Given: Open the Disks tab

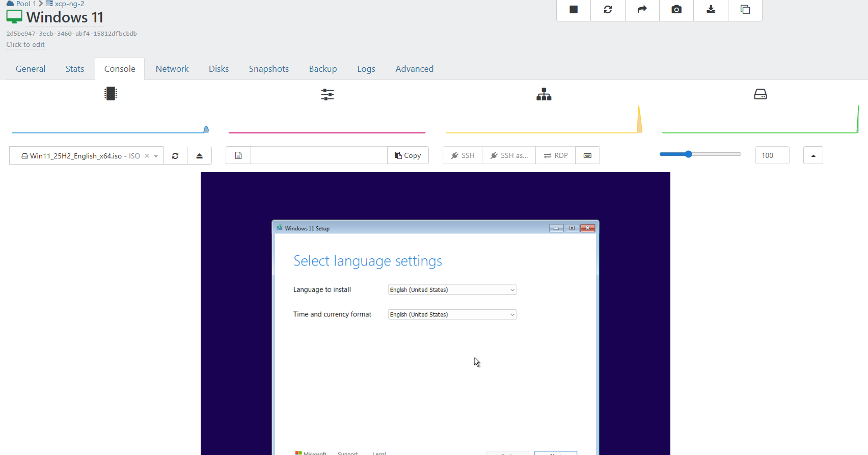Looking at the screenshot, I should pyautogui.click(x=219, y=69).
